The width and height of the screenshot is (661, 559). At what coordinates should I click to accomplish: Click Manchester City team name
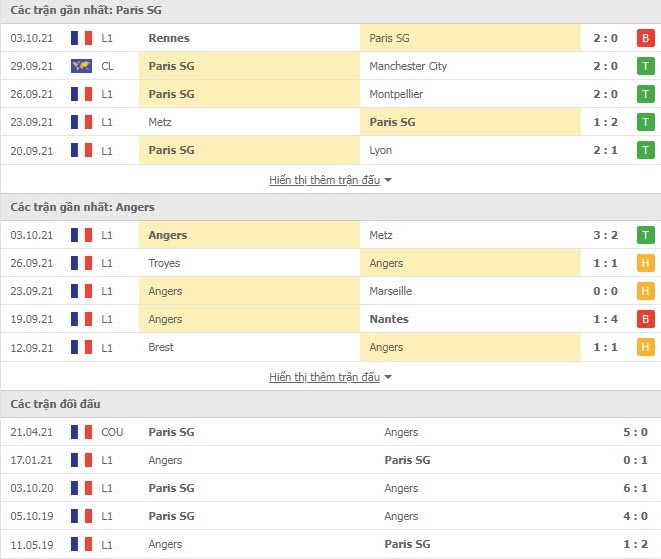408,66
